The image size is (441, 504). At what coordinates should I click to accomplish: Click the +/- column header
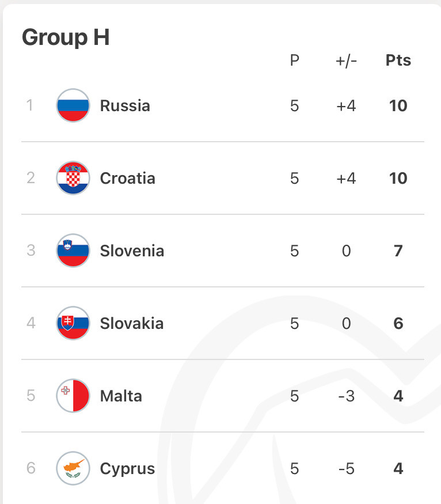pos(346,60)
